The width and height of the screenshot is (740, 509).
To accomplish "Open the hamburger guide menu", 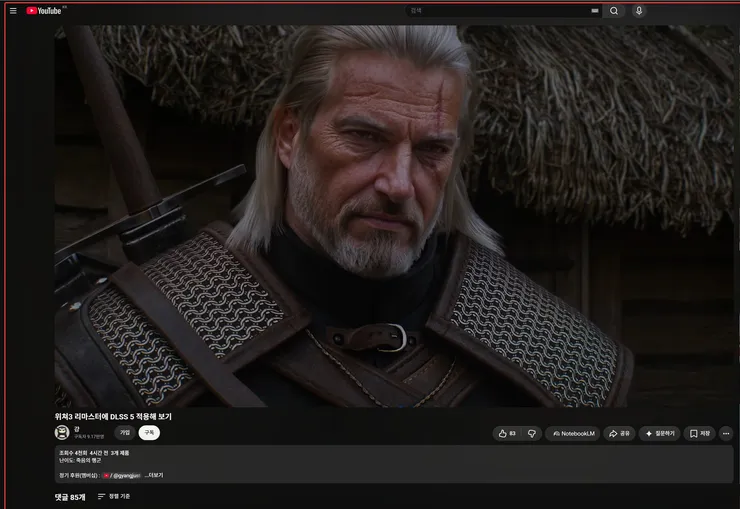I will [x=13, y=11].
